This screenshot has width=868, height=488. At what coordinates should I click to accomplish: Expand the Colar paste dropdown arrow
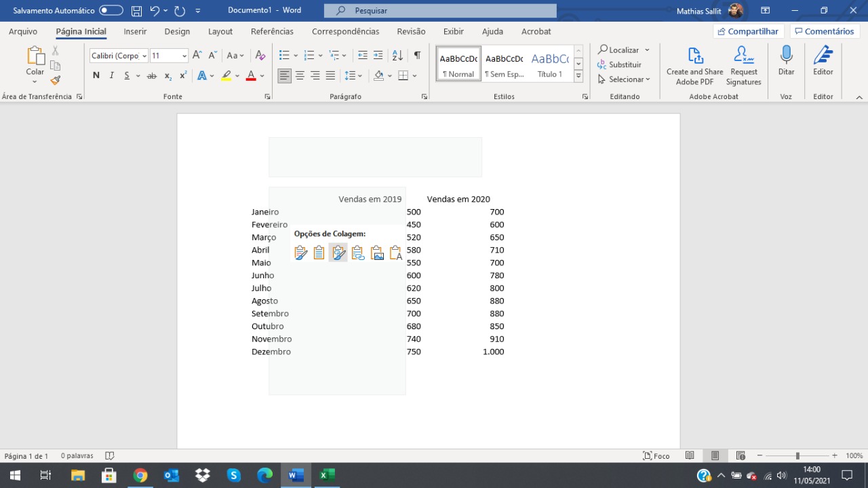[x=35, y=82]
